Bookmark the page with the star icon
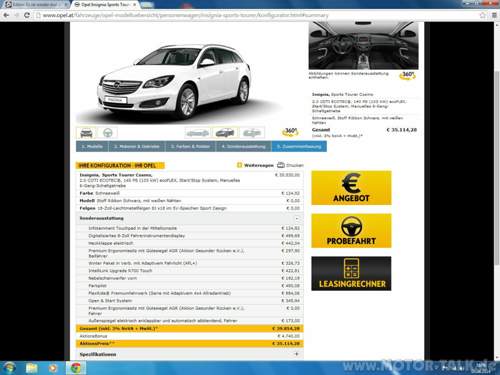The image size is (500, 375). (x=483, y=15)
